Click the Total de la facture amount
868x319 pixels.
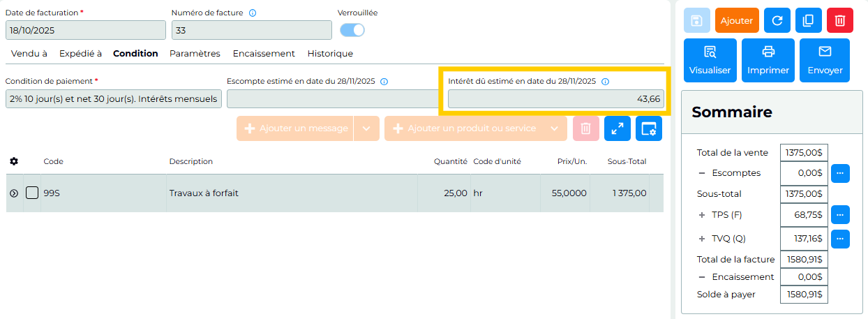point(804,260)
